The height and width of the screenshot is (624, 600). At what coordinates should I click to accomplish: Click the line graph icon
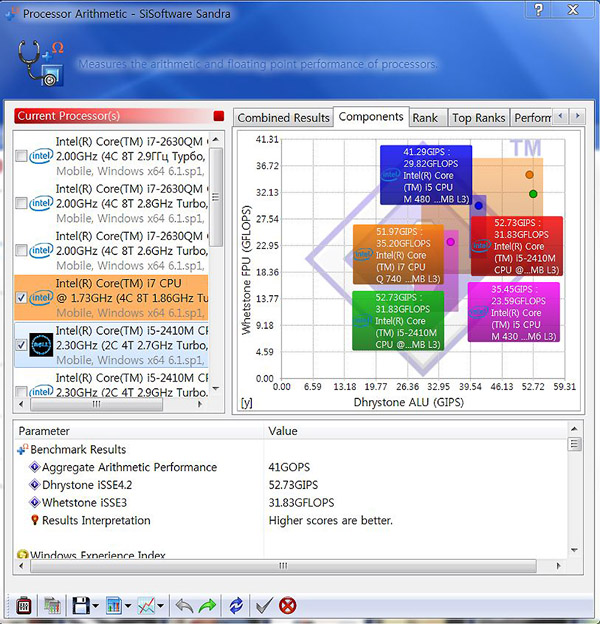(x=146, y=606)
